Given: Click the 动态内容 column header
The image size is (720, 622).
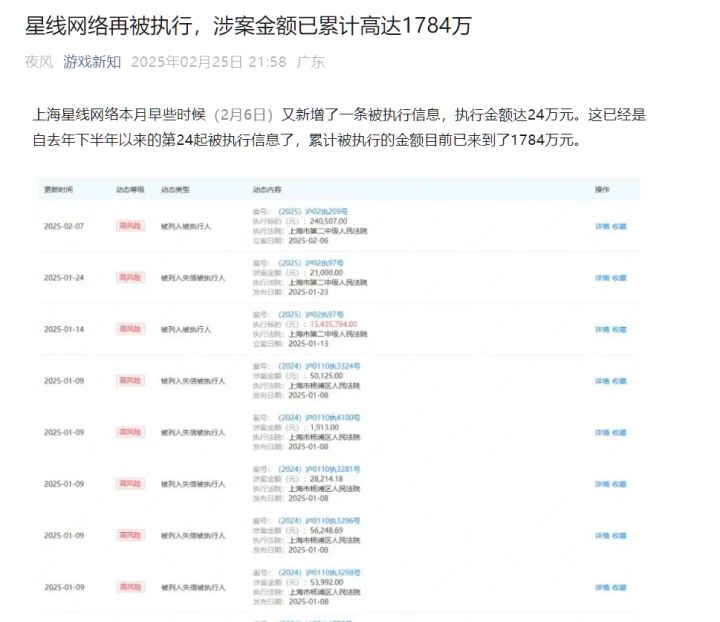Looking at the screenshot, I should (x=267, y=190).
